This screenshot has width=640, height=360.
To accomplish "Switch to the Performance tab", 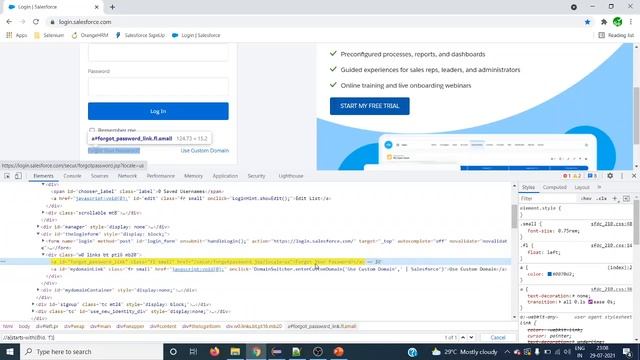I will coord(160,176).
